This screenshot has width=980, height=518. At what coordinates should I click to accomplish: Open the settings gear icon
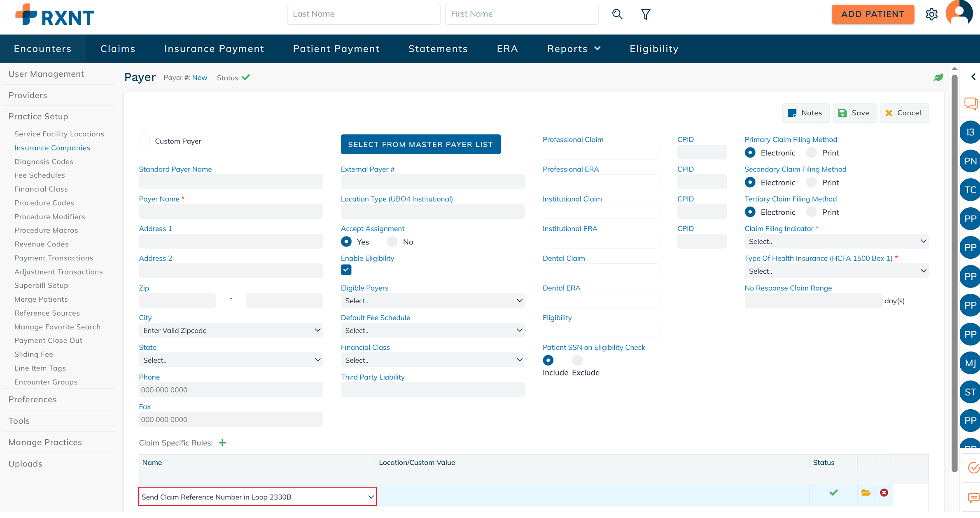(931, 14)
